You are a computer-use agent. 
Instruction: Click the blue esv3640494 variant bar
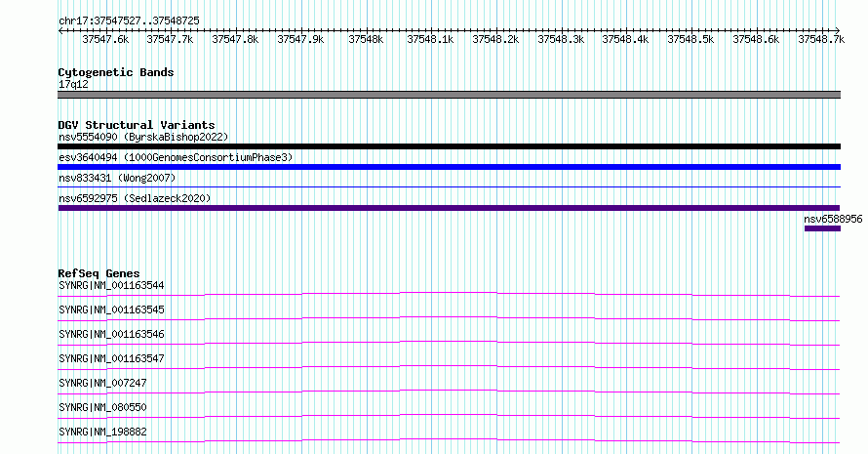[x=449, y=167]
